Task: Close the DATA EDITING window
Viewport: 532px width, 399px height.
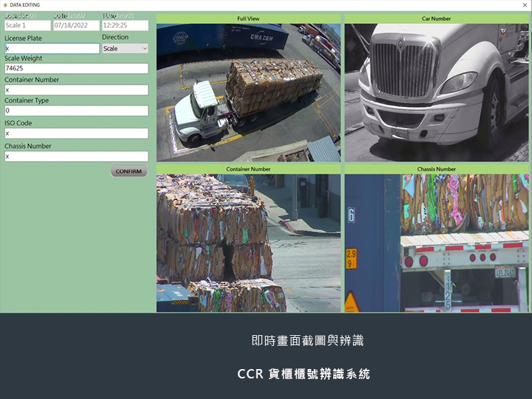Action: pyautogui.click(x=525, y=5)
